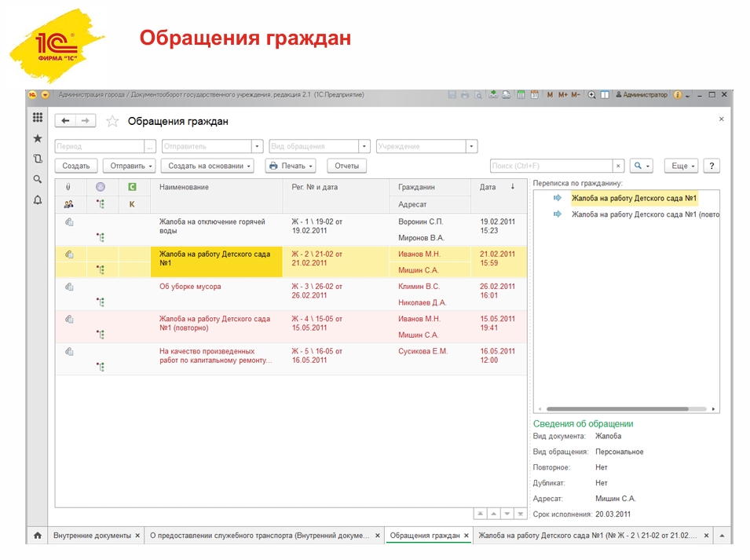750x560 pixels.
Task: Click the zoom magnifier icon in top toolbar
Action: pyautogui.click(x=591, y=95)
